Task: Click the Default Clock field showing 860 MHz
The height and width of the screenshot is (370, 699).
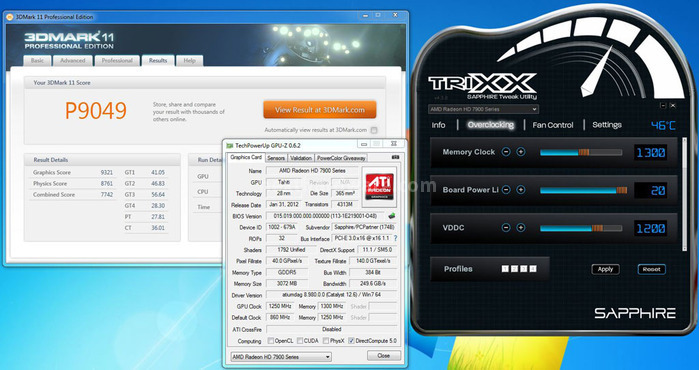Action: coord(281,317)
